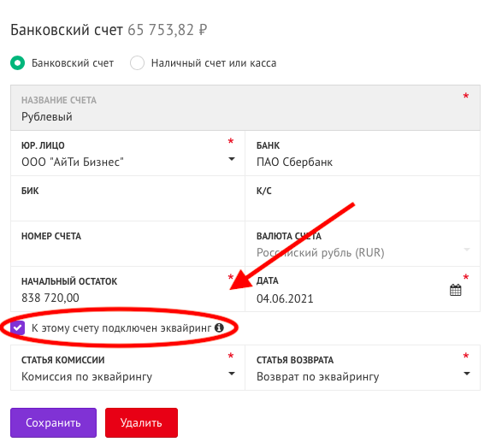This screenshot has width=496, height=448.
Task: Select the Комиссия по эквайрингу value
Action: pos(86,376)
